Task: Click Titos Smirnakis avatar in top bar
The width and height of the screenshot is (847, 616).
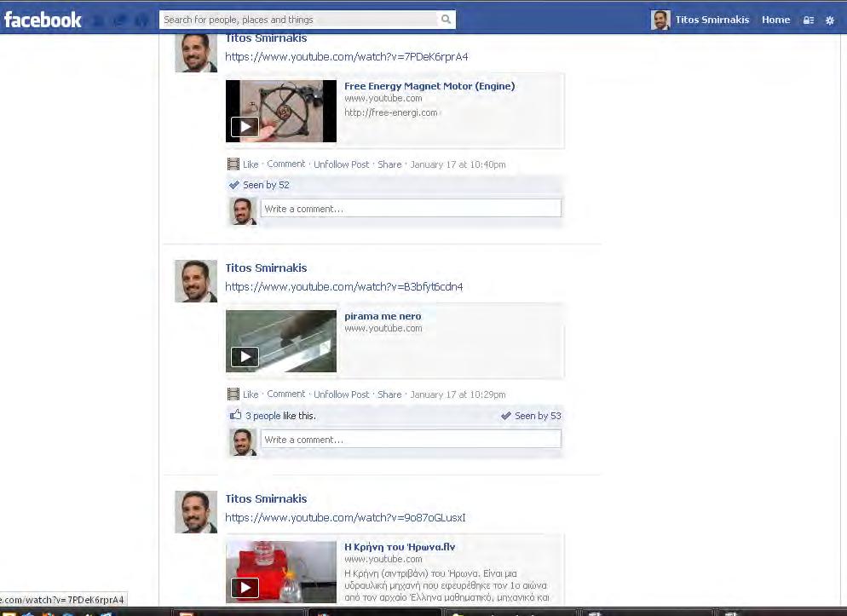Action: 660,20
